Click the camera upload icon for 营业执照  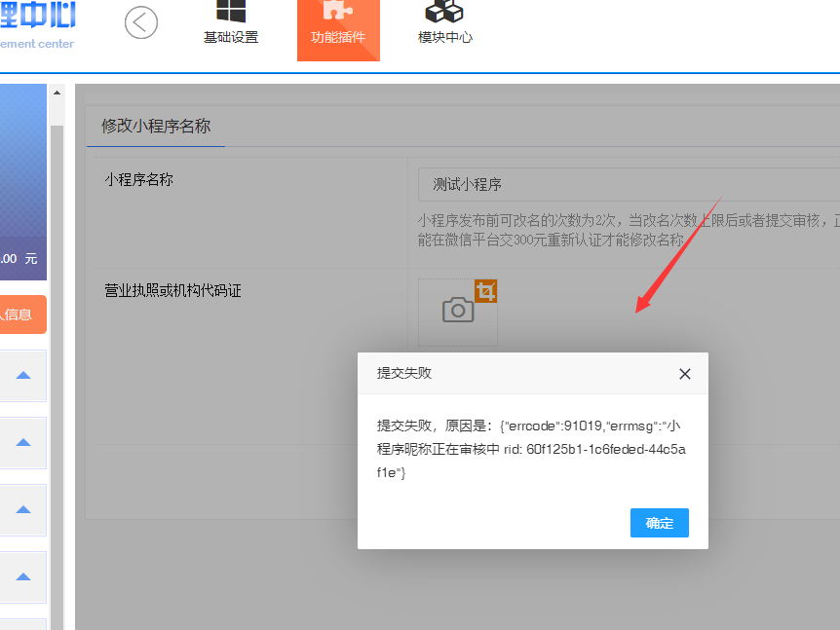pos(457,311)
